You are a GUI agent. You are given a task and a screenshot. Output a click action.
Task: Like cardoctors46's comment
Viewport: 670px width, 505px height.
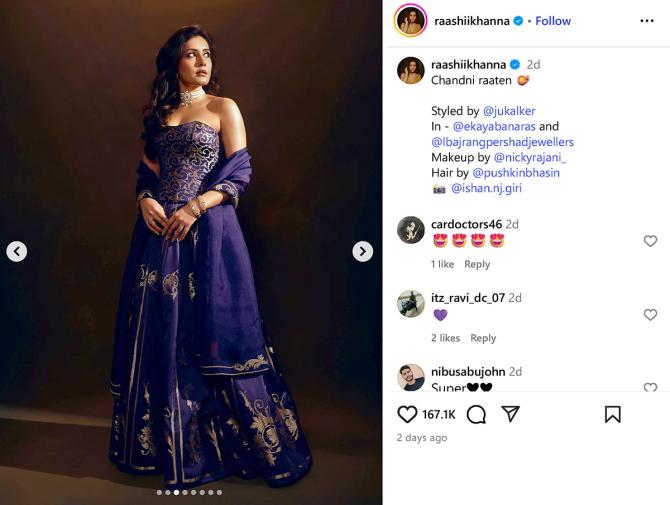click(650, 241)
